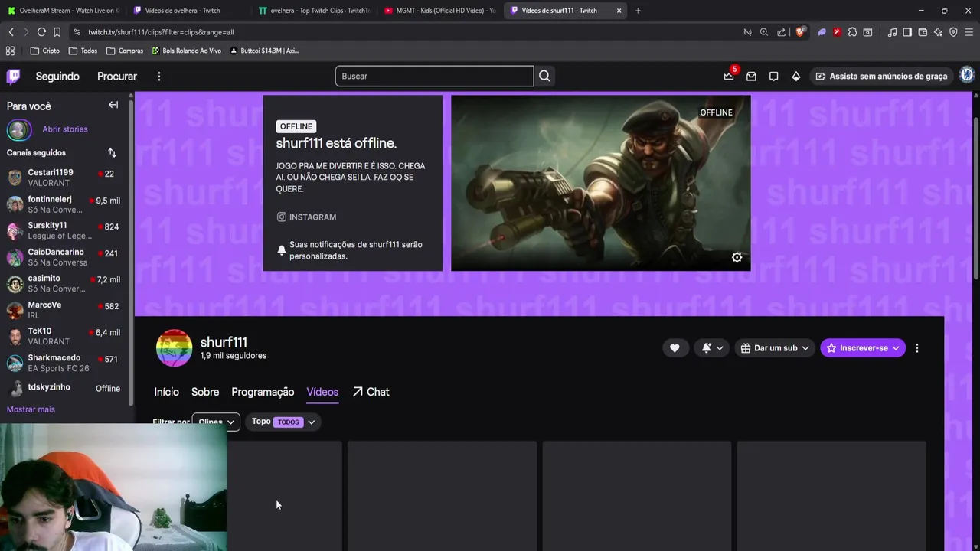This screenshot has width=980, height=551.
Task: Open the channel options three-dot menu
Action: pyautogui.click(x=917, y=348)
